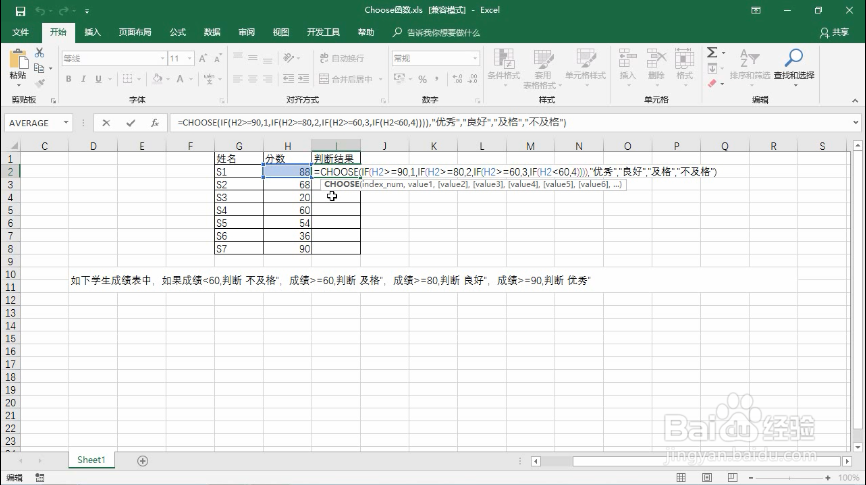
Task: Select the Sheet1 tab
Action: point(91,460)
